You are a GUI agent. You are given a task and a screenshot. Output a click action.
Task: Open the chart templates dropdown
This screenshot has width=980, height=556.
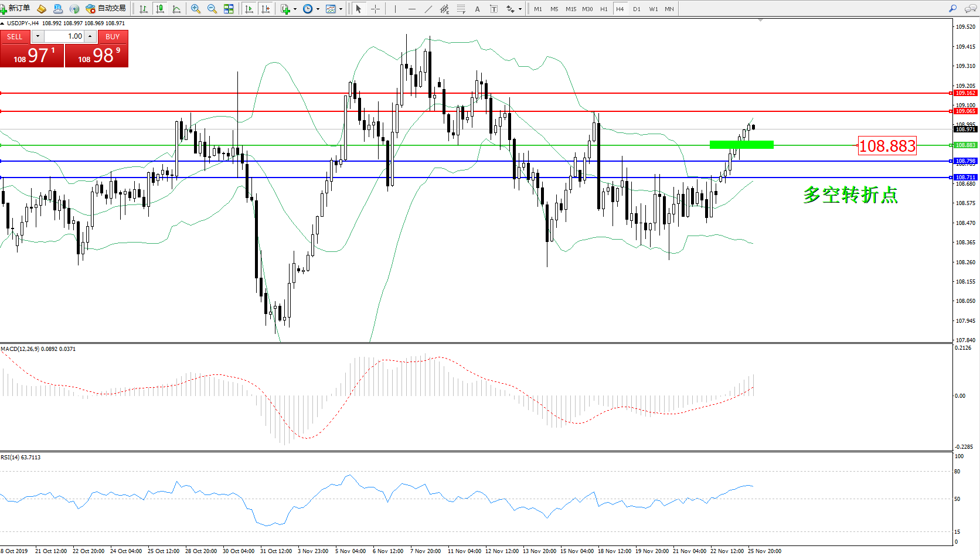pyautogui.click(x=341, y=9)
